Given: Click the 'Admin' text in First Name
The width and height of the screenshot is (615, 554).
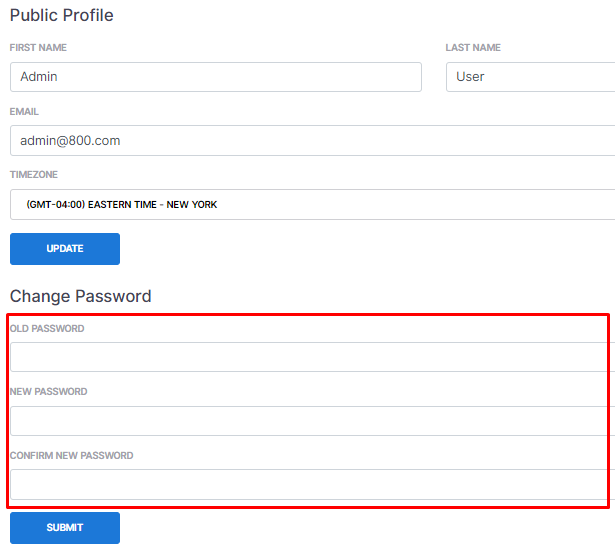Looking at the screenshot, I should [39, 77].
